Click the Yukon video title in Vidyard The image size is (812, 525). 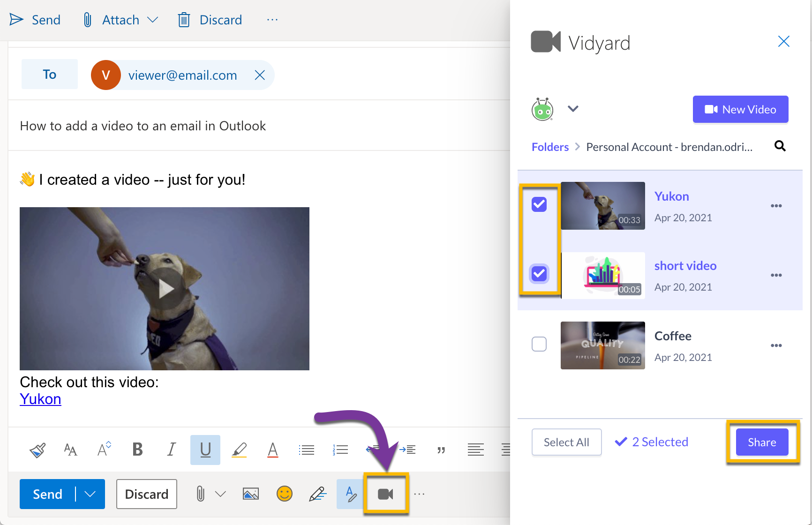pos(671,196)
